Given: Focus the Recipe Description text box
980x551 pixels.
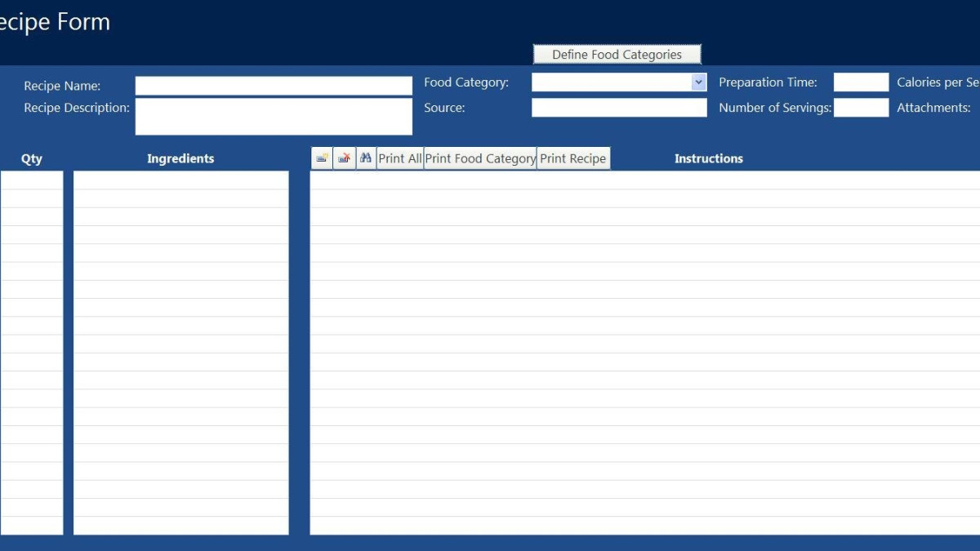Looking at the screenshot, I should [274, 116].
